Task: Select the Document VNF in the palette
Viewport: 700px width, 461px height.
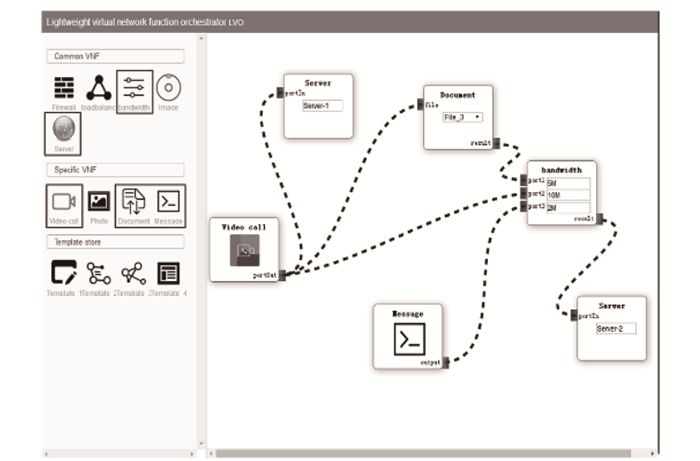Action: [x=133, y=203]
